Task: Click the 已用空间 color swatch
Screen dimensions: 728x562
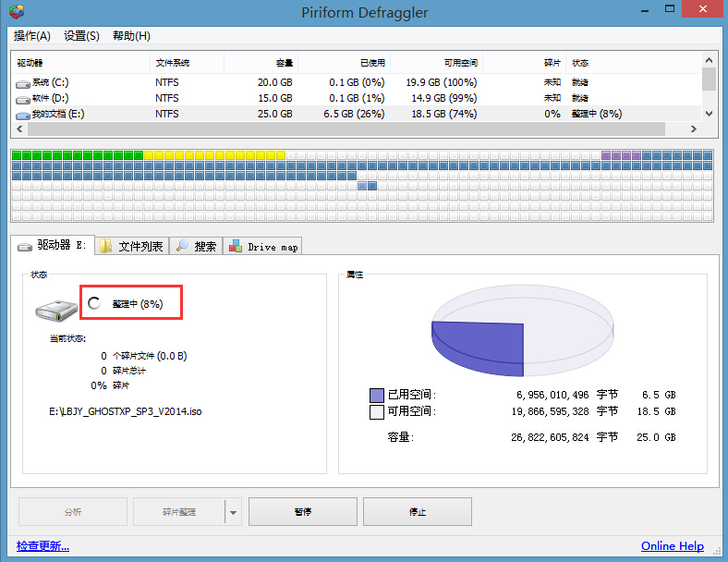Action: coord(377,396)
